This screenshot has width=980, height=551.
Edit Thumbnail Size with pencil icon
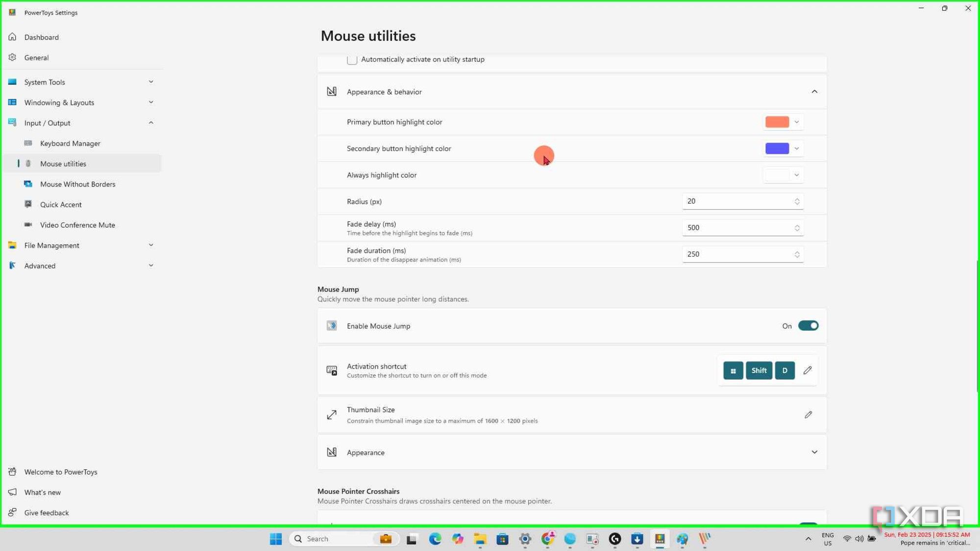pos(808,415)
